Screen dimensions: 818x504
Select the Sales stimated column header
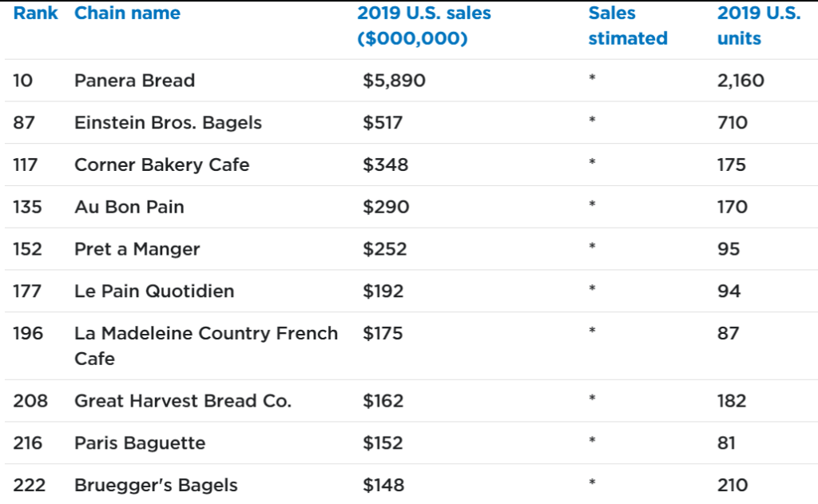tap(628, 26)
